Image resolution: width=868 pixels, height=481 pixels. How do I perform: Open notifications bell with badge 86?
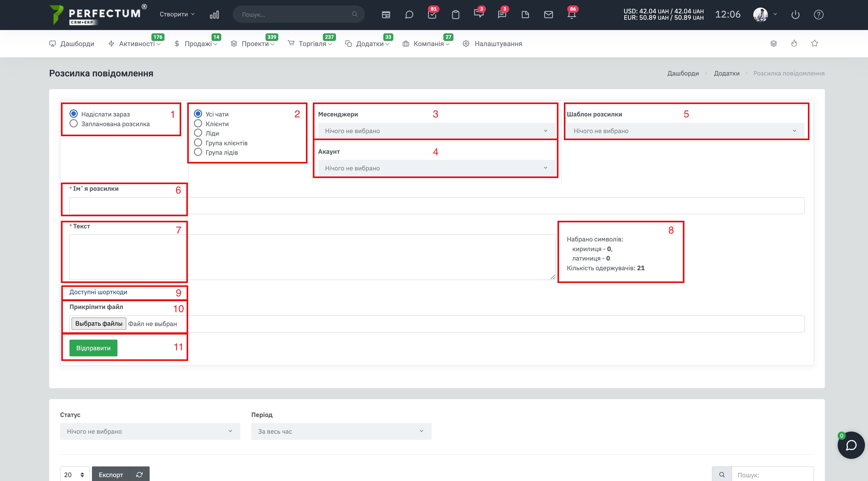(x=572, y=15)
